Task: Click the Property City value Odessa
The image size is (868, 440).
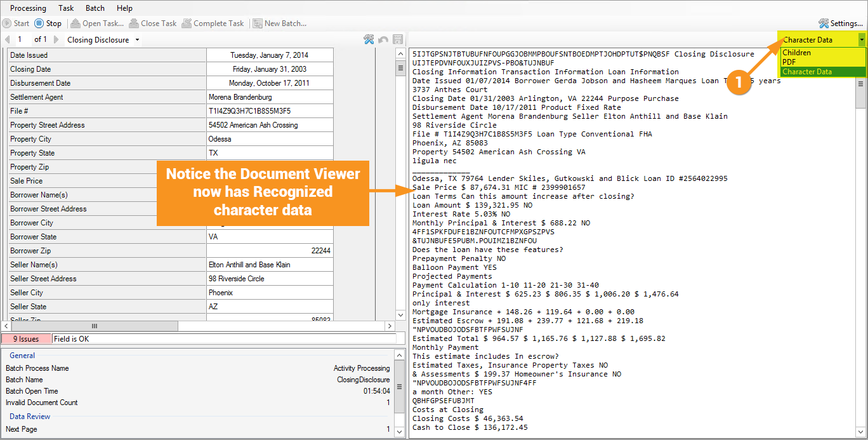Action: (x=270, y=139)
